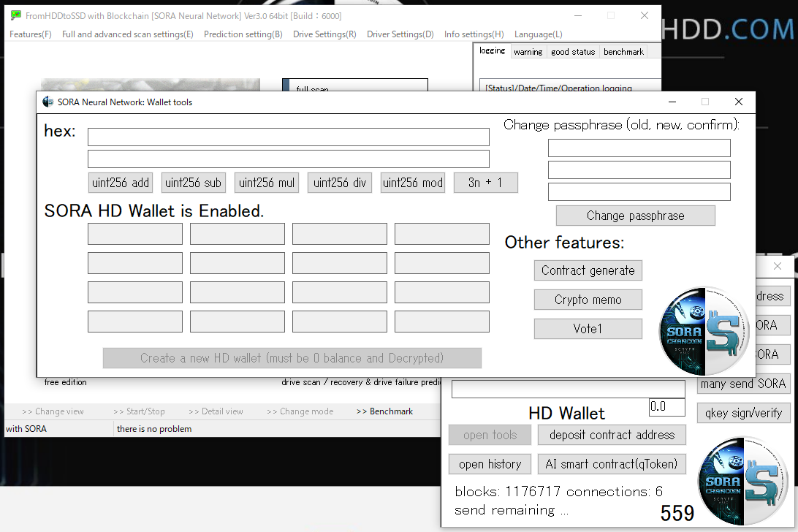The image size is (798, 532).
Task: Open the Crypto memo feature
Action: coord(588,300)
